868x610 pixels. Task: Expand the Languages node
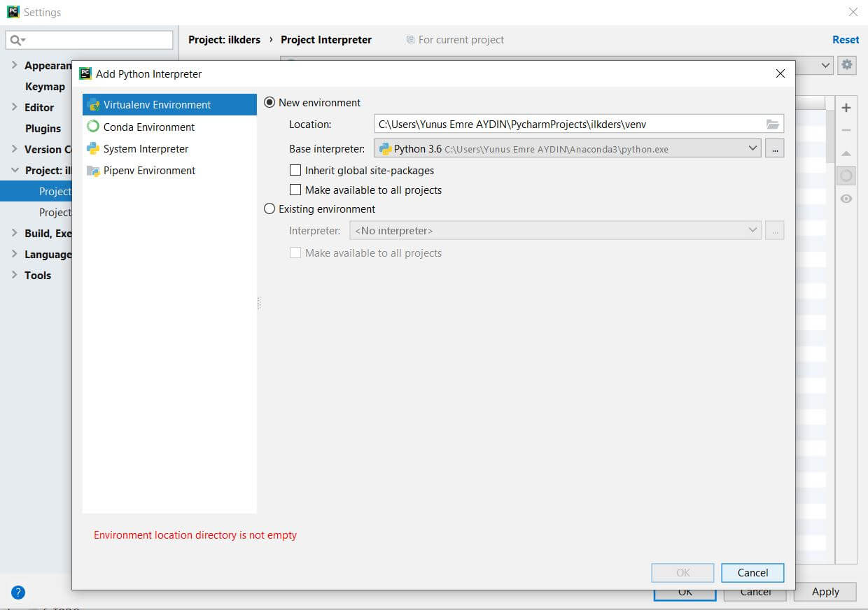(x=15, y=254)
